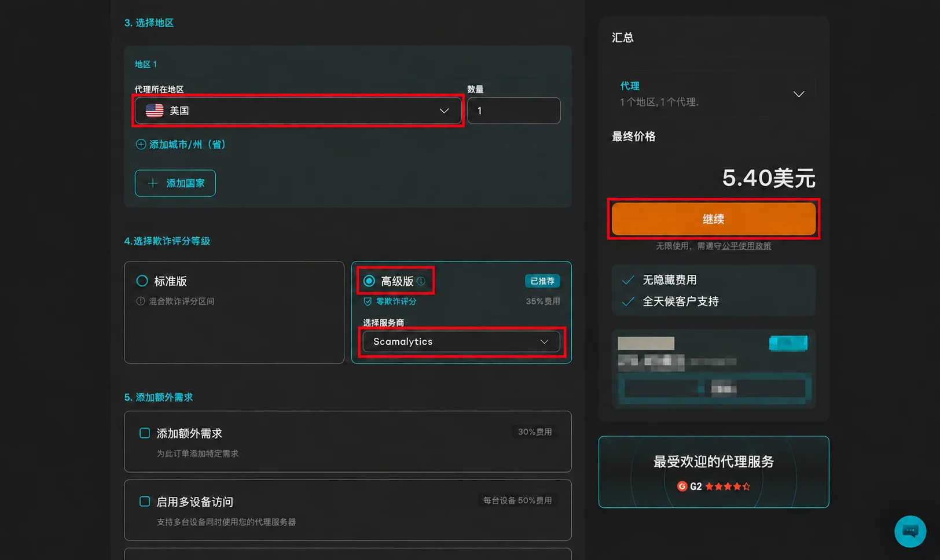Screen dimensions: 940x560
Task: Click the plus icon beside 添加城市/州
Action: tap(141, 145)
